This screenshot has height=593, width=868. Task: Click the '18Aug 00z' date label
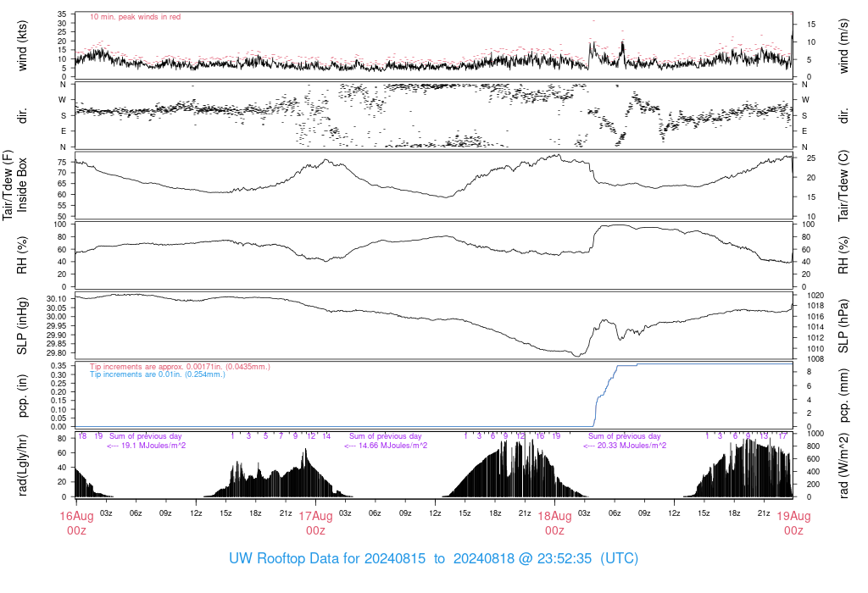[554, 524]
